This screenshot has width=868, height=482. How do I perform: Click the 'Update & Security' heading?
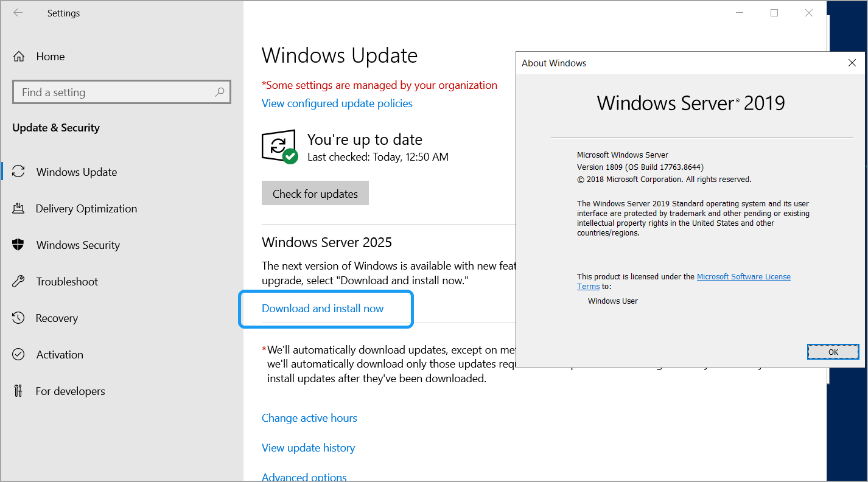[x=56, y=128]
